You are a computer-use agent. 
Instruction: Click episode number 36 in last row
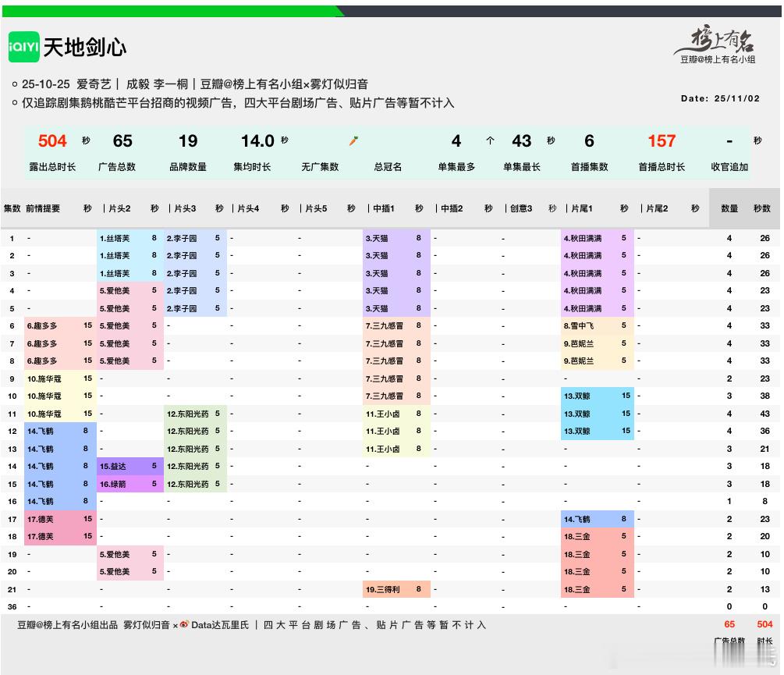(12, 606)
